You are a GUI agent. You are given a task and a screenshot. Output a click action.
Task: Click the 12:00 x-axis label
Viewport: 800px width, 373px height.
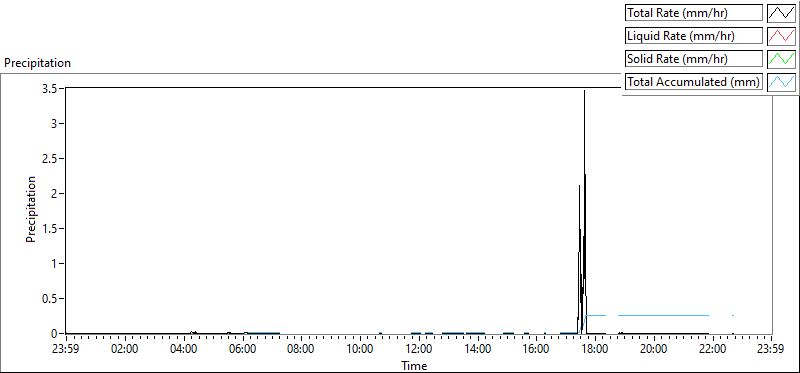419,350
